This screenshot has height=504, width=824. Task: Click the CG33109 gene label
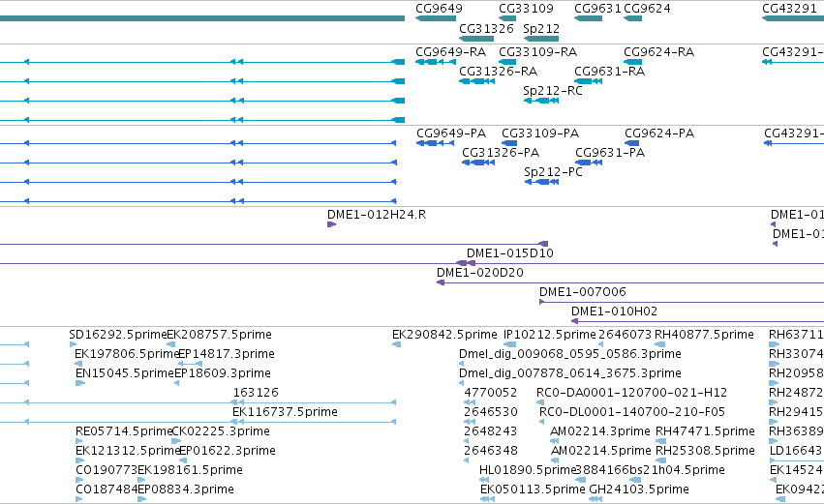[x=526, y=9]
